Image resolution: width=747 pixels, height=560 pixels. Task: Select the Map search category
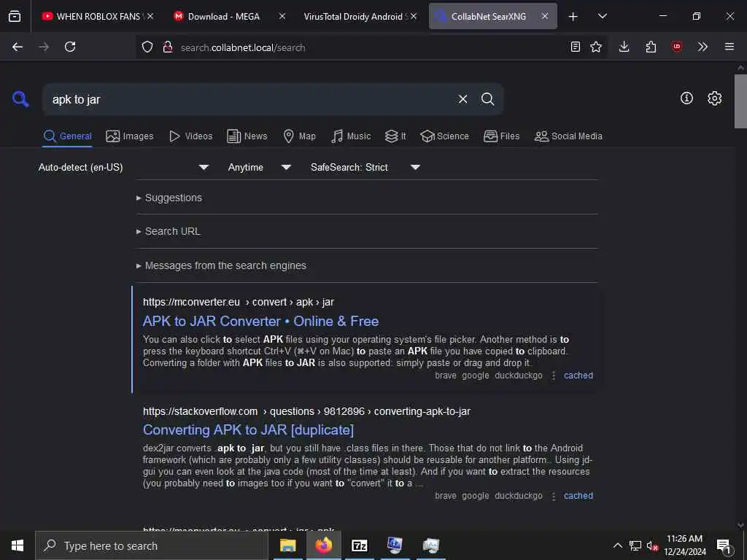tap(299, 136)
